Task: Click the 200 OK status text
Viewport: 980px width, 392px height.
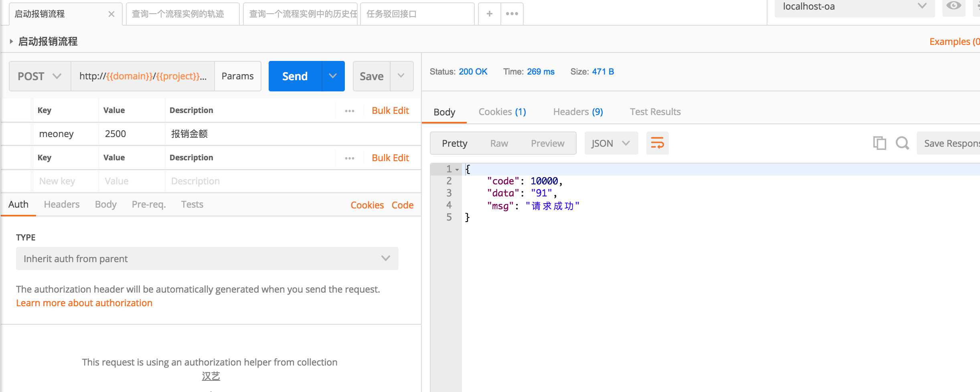Action: pos(473,72)
